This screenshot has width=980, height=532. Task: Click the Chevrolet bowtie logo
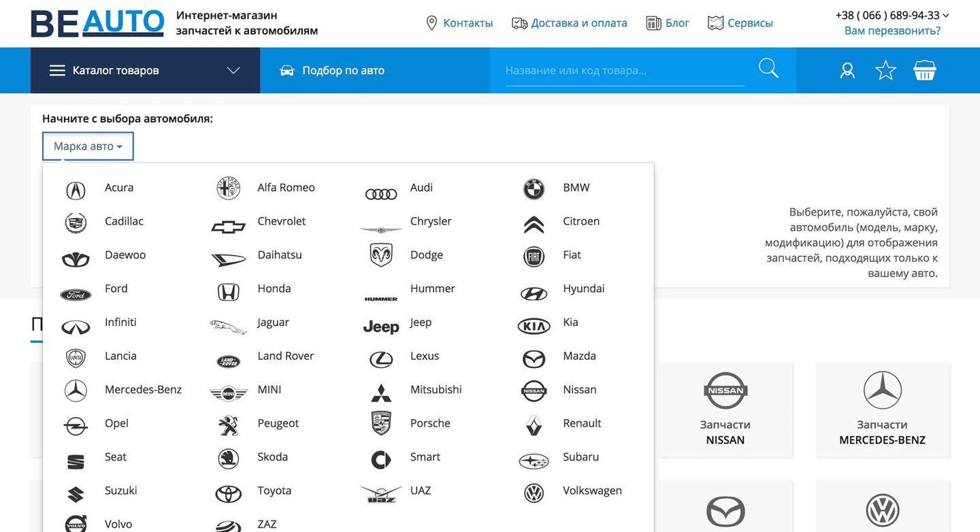click(229, 227)
